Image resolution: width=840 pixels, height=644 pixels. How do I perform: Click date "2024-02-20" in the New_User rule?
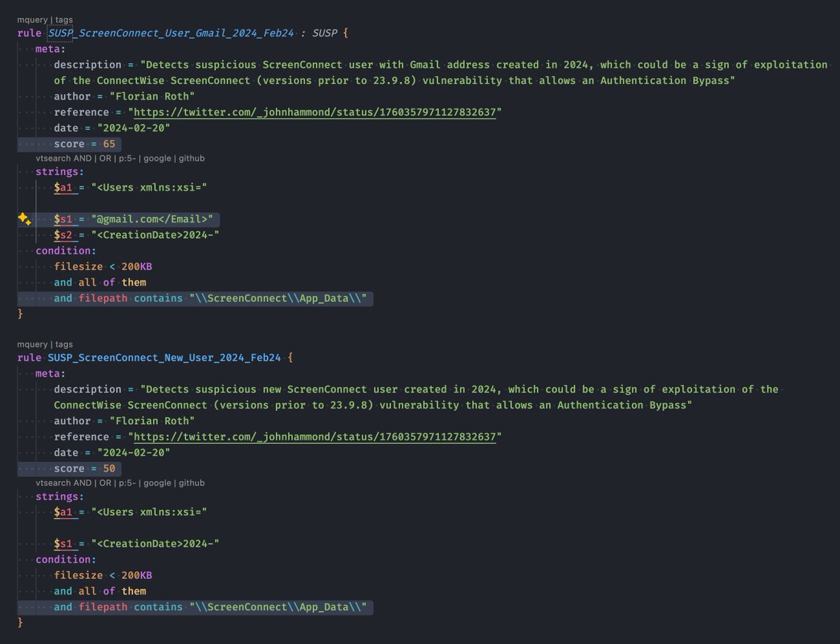pos(133,453)
